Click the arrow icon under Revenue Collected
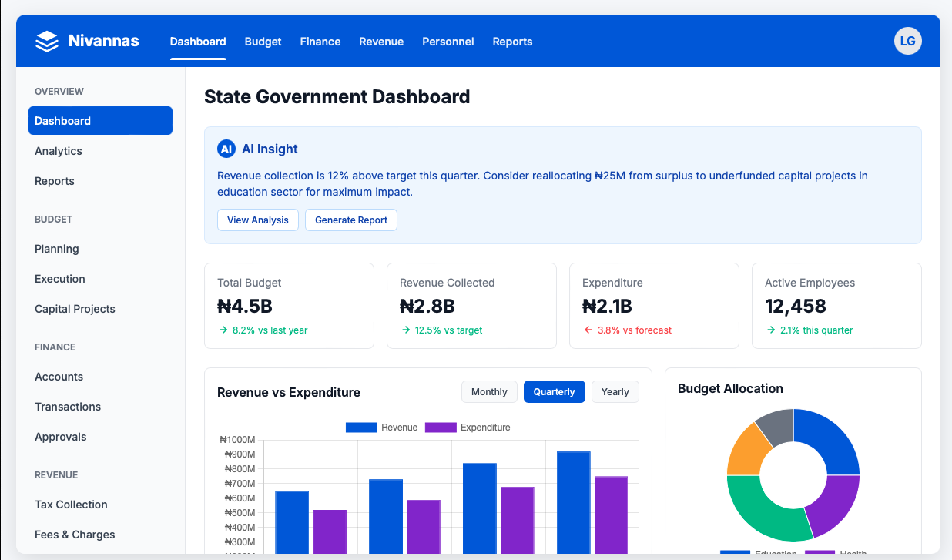Screen dimensions: 952x560 click(x=404, y=330)
